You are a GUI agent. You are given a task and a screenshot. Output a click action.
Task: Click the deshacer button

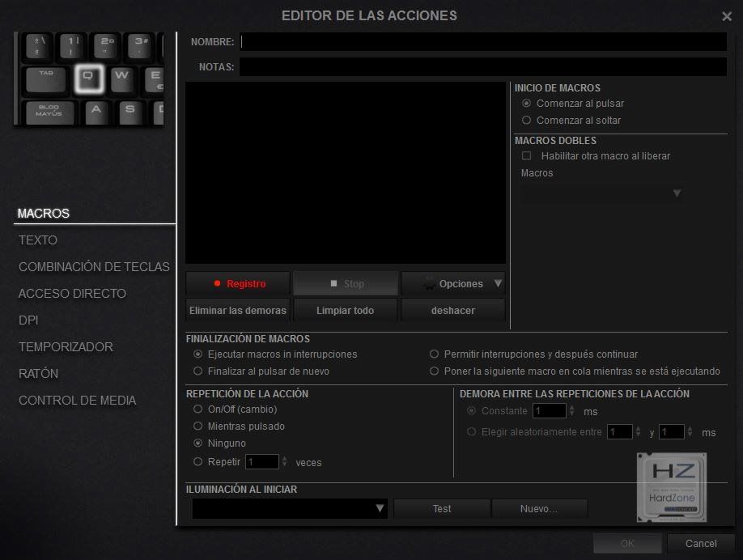(x=453, y=310)
